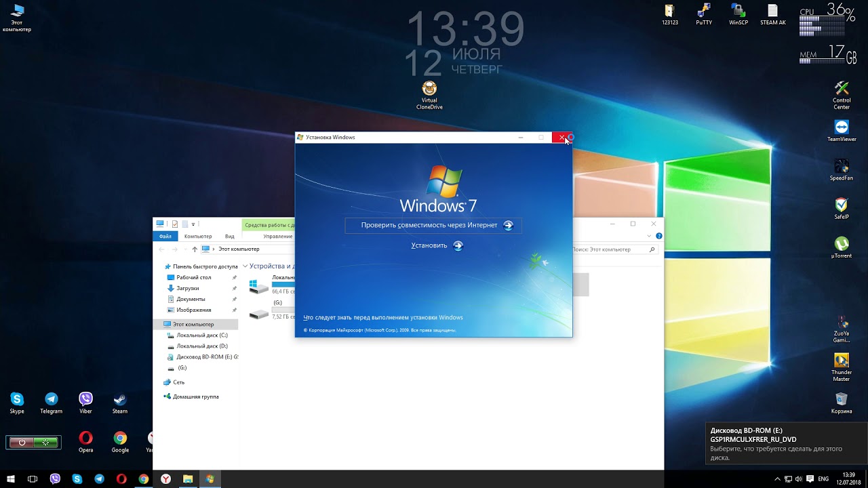The width and height of the screenshot is (868, 488).
Task: Open the link about what to know before installing Windows
Action: pyautogui.click(x=383, y=317)
